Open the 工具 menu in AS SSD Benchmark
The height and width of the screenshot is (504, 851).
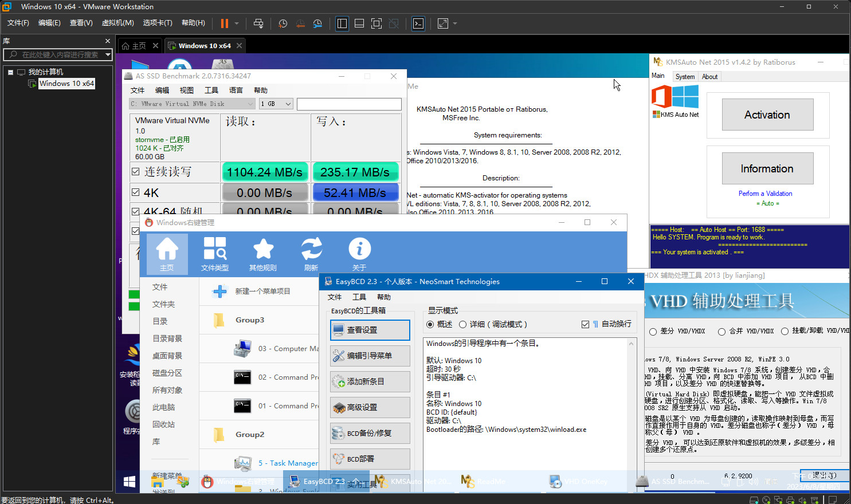click(211, 90)
